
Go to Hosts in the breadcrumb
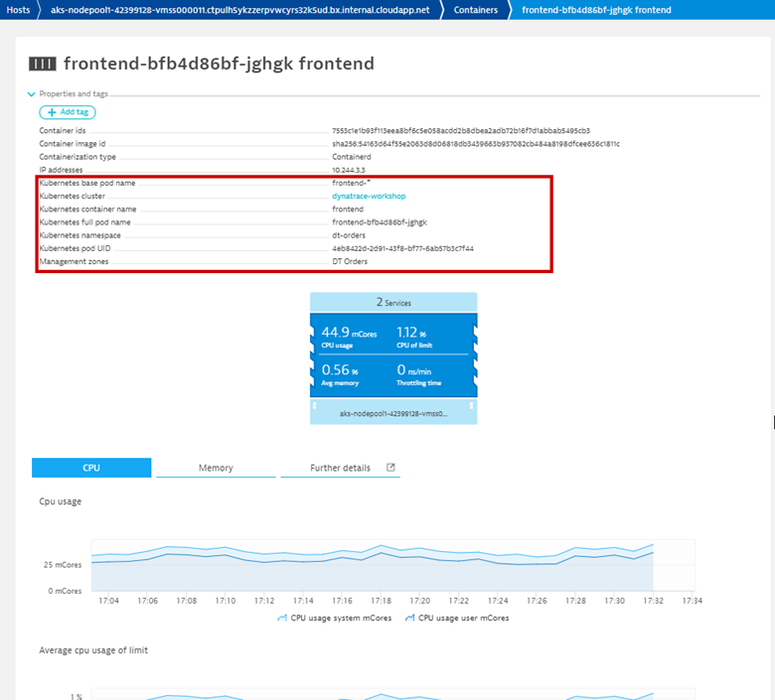19,10
